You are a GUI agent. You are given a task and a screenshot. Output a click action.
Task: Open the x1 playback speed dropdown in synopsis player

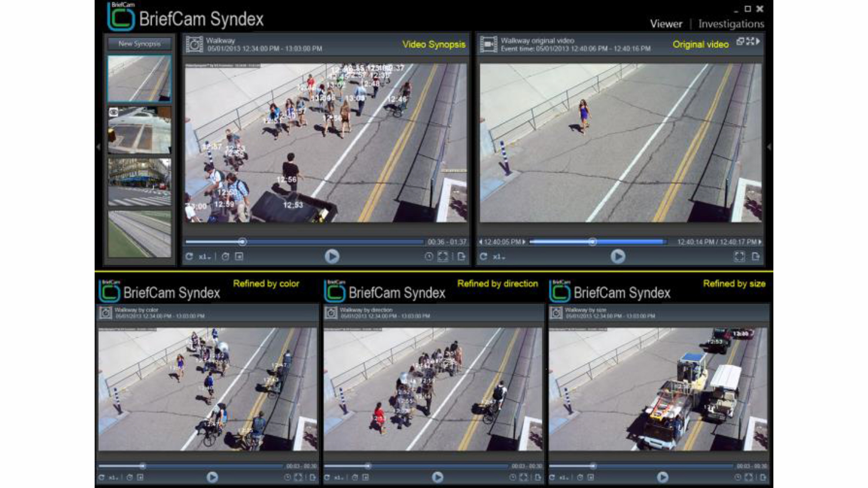203,256
